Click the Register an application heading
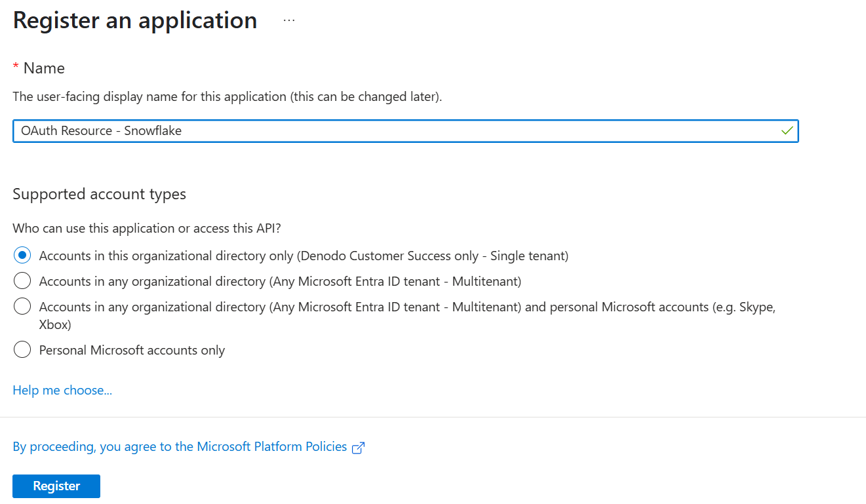This screenshot has height=504, width=866. pos(135,20)
